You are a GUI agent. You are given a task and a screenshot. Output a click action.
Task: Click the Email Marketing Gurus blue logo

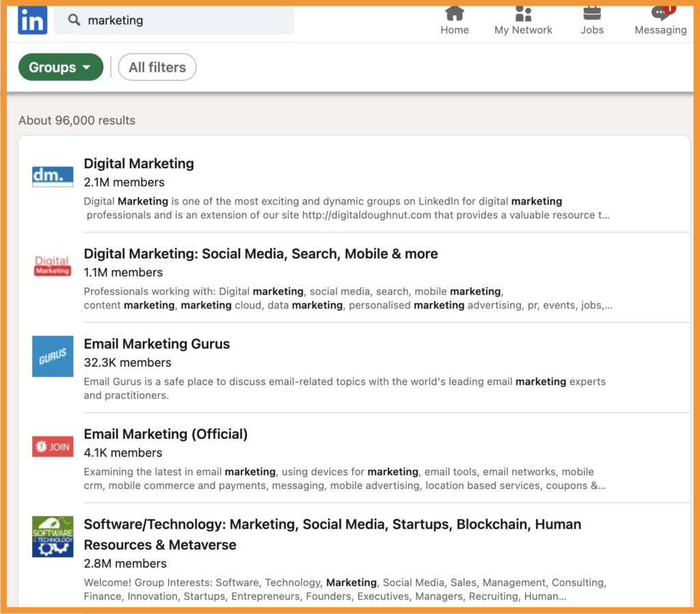coord(53,356)
